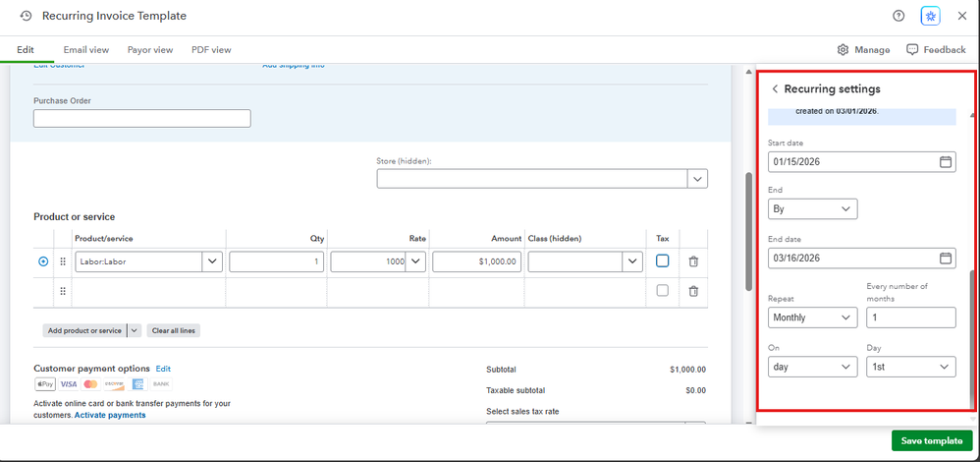
Task: Click the blue AI assistant sparkle icon
Action: pyautogui.click(x=930, y=16)
